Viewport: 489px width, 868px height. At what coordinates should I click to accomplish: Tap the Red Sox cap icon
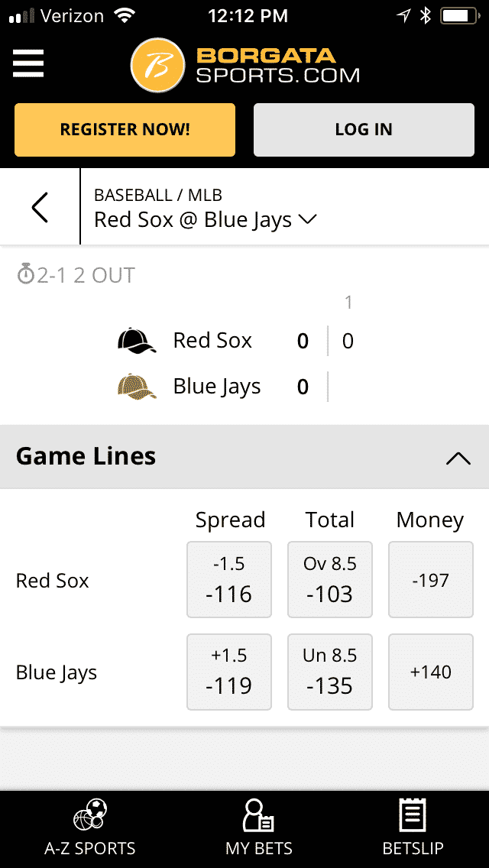(137, 341)
